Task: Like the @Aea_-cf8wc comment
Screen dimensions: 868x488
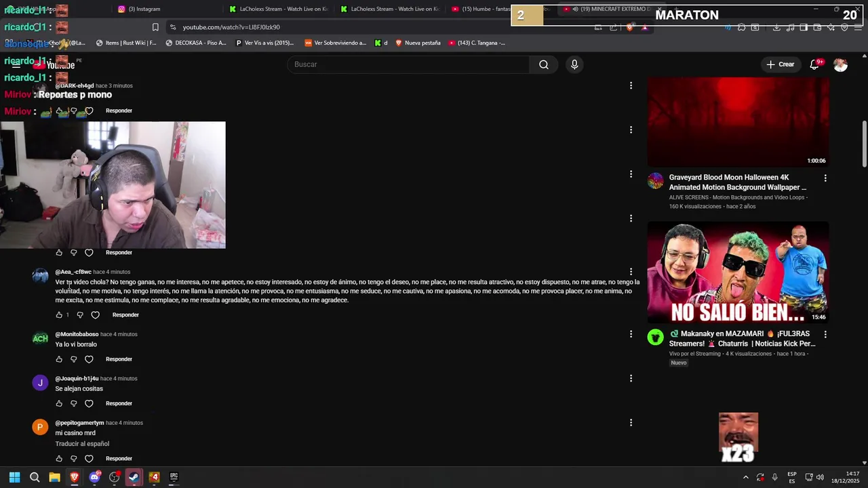Action: click(x=59, y=315)
